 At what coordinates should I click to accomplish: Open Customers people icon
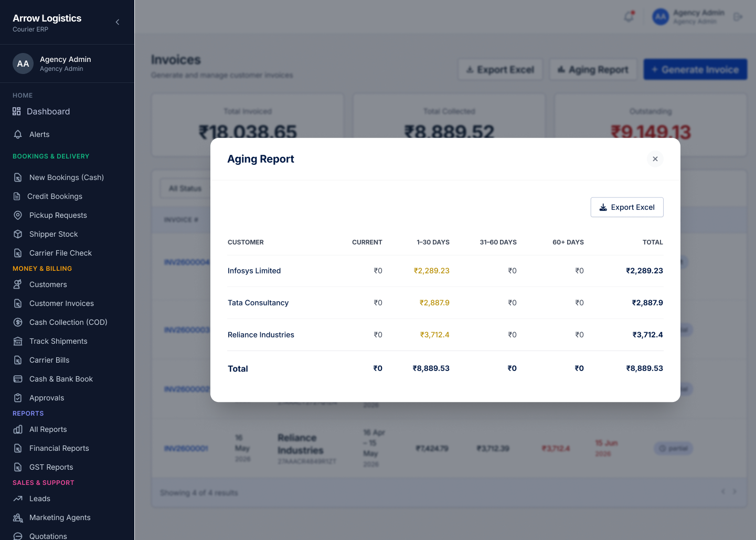tap(18, 284)
